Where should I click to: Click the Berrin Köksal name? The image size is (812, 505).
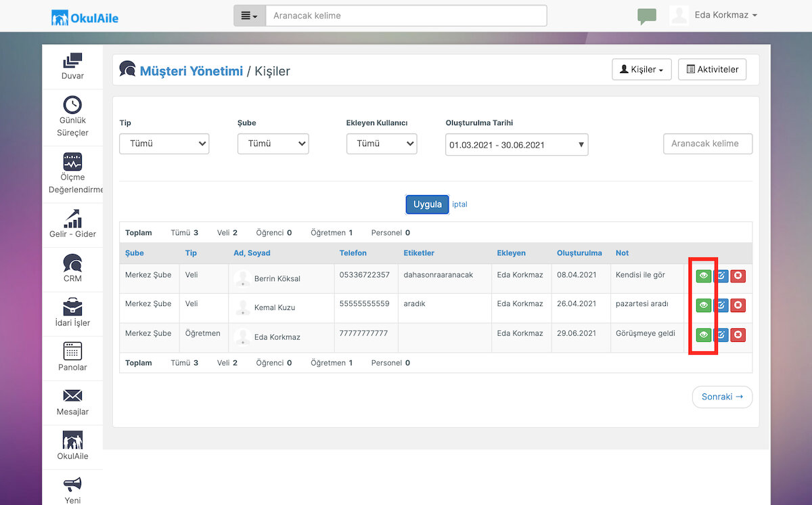tap(277, 279)
